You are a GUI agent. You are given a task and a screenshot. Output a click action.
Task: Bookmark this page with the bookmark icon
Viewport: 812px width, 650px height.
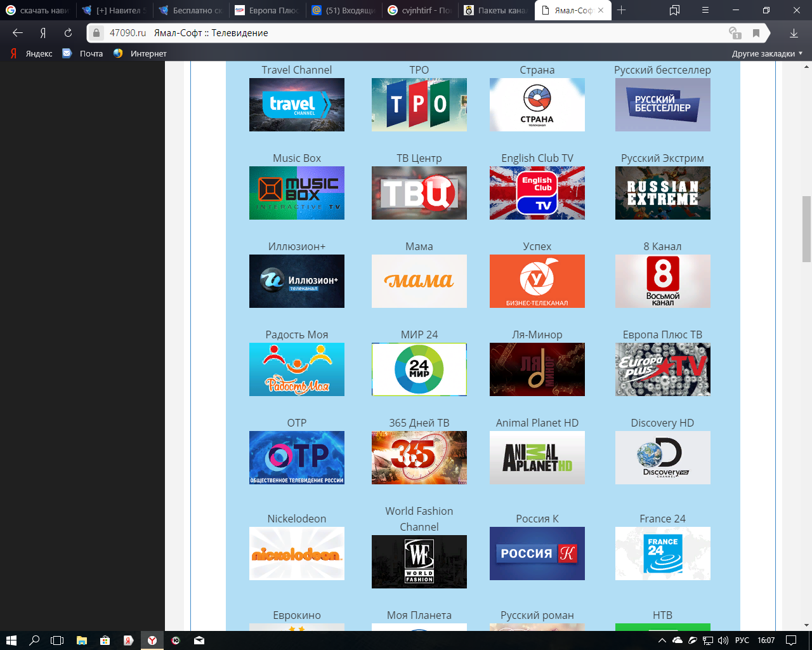[x=756, y=33]
